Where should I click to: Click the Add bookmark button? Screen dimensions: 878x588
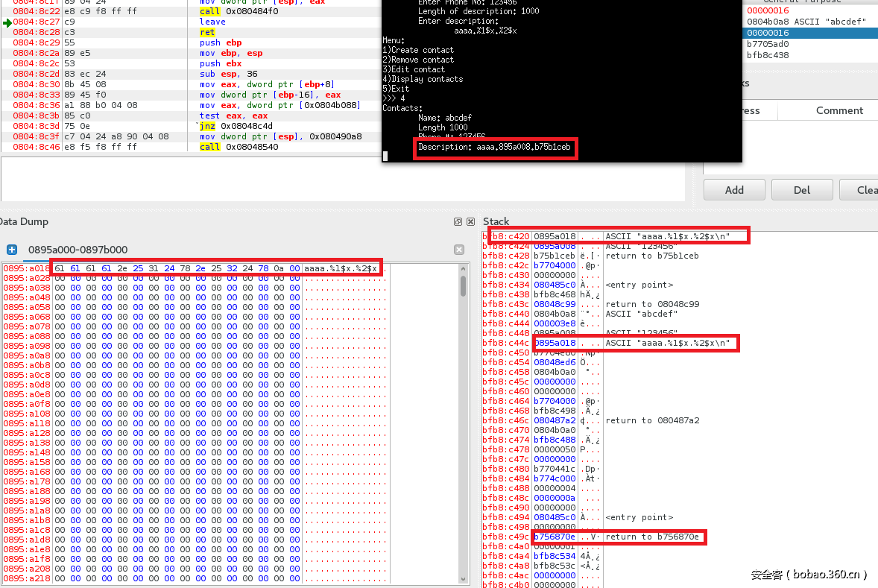[x=734, y=189]
